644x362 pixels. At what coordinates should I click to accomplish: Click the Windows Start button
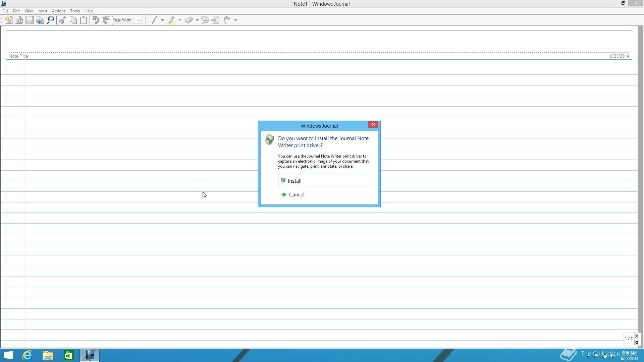8,355
